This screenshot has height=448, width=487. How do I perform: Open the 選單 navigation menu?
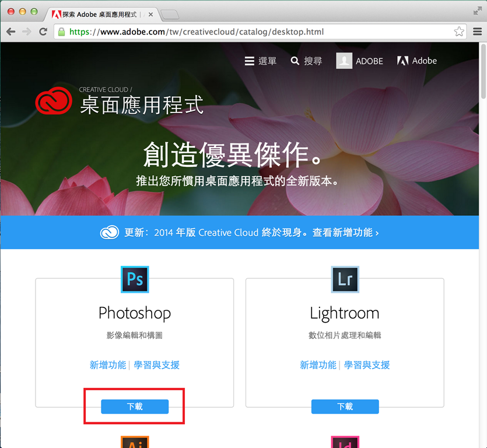point(260,61)
